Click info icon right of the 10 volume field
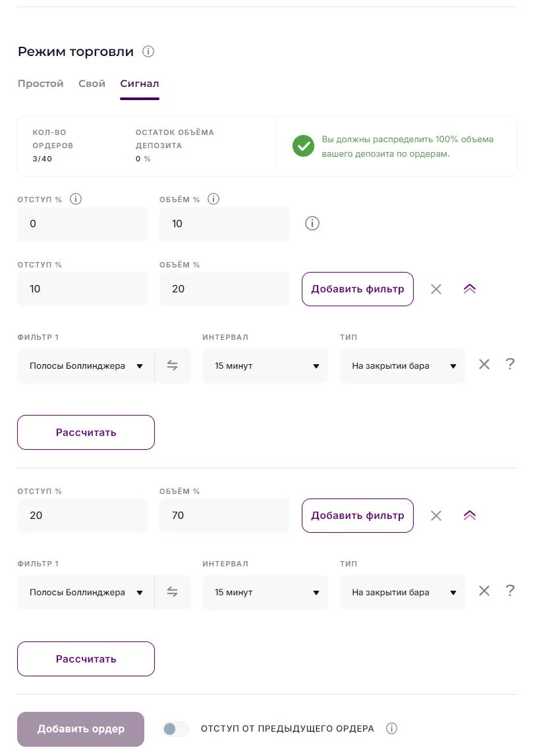 click(x=312, y=223)
